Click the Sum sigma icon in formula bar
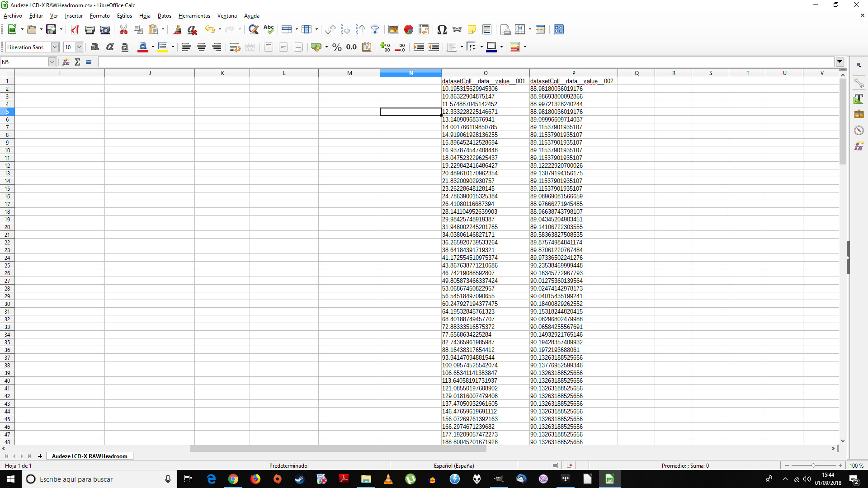This screenshot has width=868, height=488. click(77, 62)
